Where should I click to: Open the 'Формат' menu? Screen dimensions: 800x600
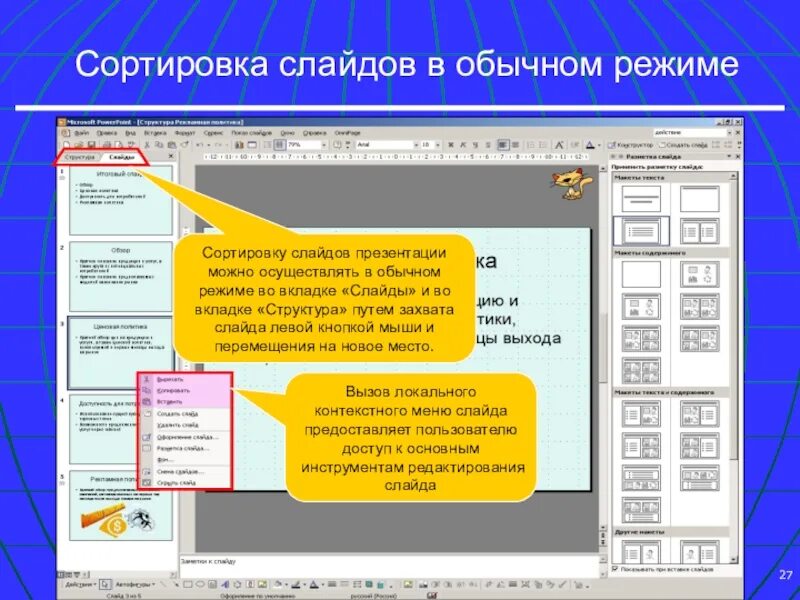click(x=185, y=133)
